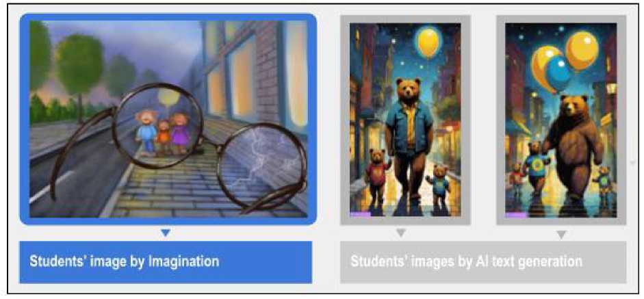This screenshot has height=299, width=644.
Task: Click the blue triangle below the glasses image
Action: [x=166, y=233]
